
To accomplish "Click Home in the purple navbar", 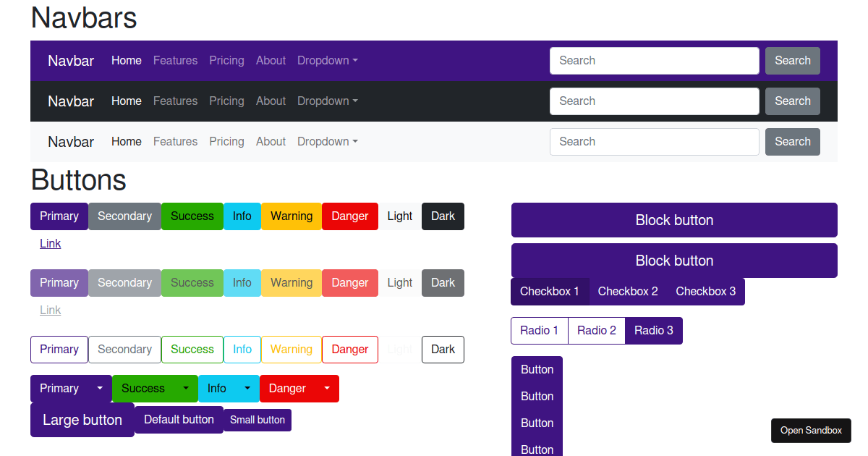I will pyautogui.click(x=127, y=60).
